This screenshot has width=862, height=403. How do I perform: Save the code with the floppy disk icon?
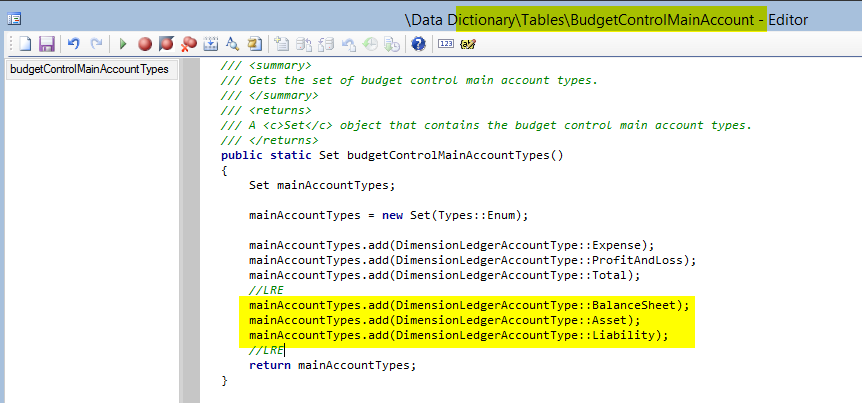(x=46, y=44)
